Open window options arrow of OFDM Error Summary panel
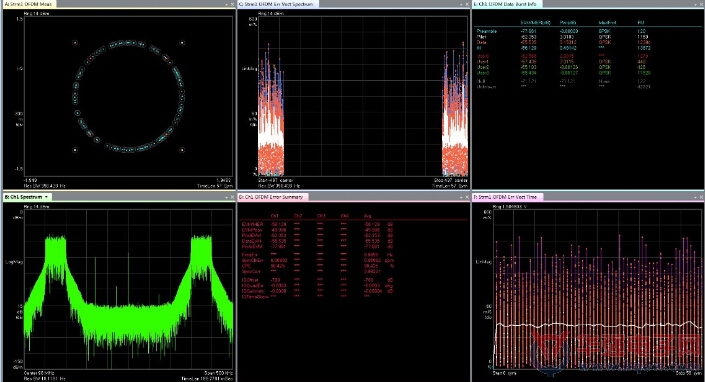 [461, 197]
